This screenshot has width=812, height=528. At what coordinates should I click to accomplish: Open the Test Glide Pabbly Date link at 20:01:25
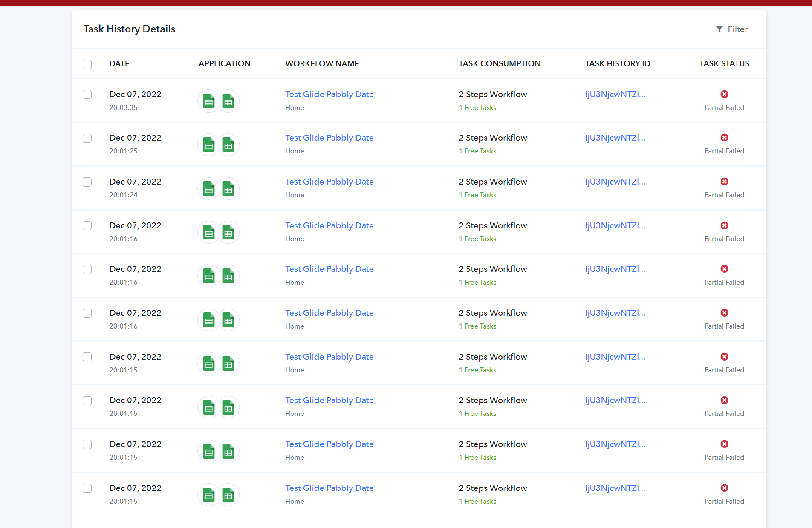coord(329,138)
